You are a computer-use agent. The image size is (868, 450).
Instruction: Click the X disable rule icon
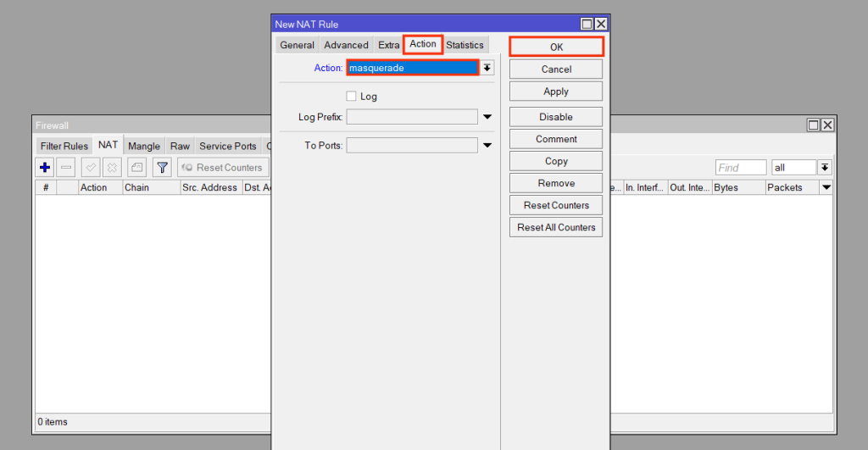112,168
